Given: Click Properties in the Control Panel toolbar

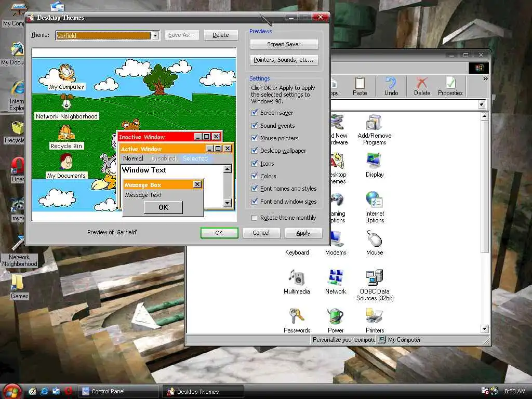Looking at the screenshot, I should pos(450,87).
